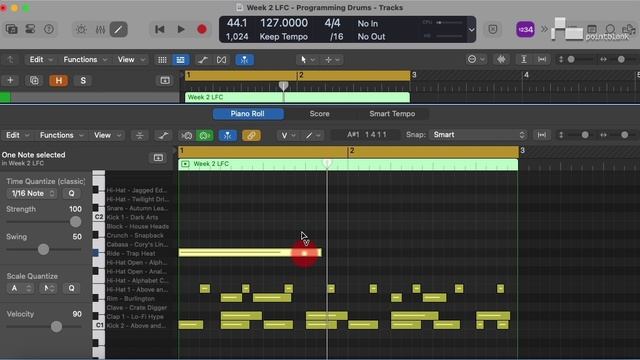The width and height of the screenshot is (640, 360).
Task: Toggle tracks area Catch Playhead button
Action: click(244, 60)
